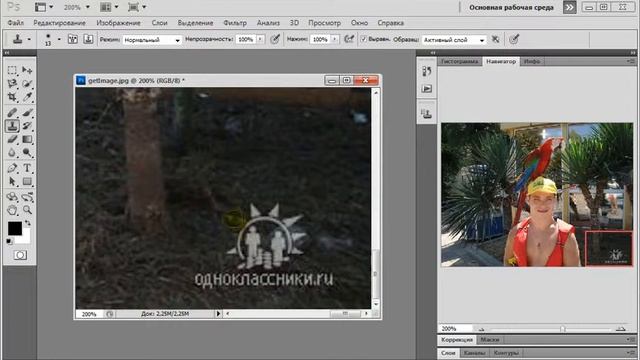Select the History Brush tool
640x360 pixels.
[27, 126]
